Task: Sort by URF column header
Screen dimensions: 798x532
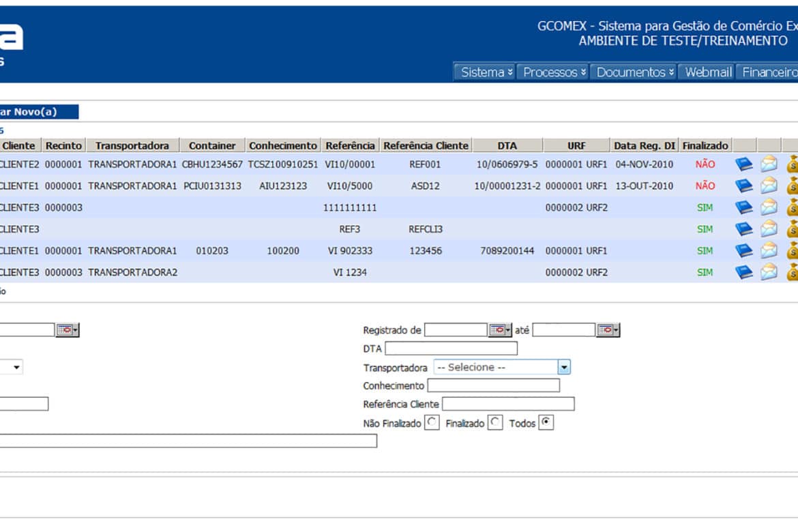Action: 576,145
